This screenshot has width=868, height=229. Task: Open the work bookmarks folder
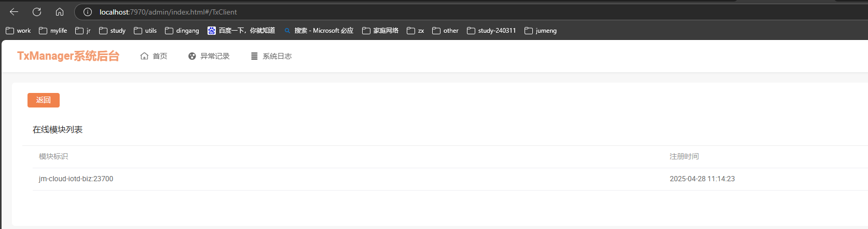point(18,31)
